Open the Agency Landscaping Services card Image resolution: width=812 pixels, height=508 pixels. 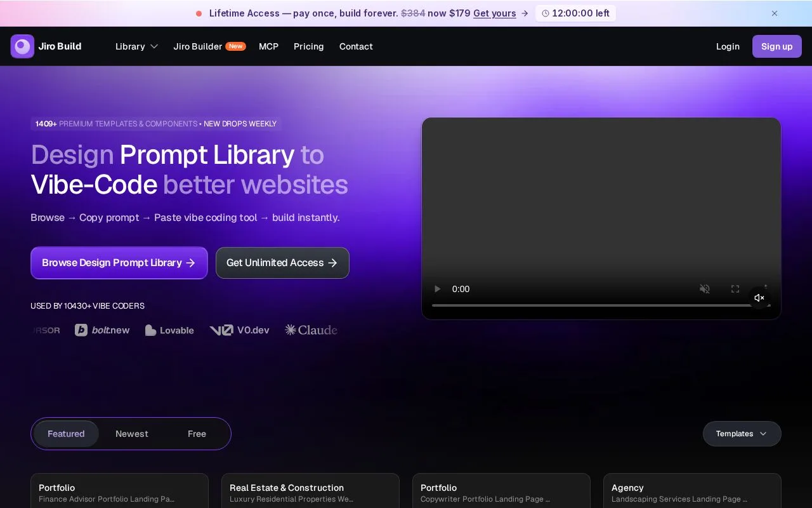point(692,491)
